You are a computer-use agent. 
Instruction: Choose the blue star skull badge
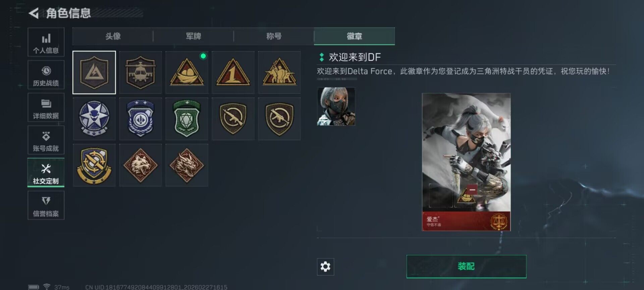point(94,119)
